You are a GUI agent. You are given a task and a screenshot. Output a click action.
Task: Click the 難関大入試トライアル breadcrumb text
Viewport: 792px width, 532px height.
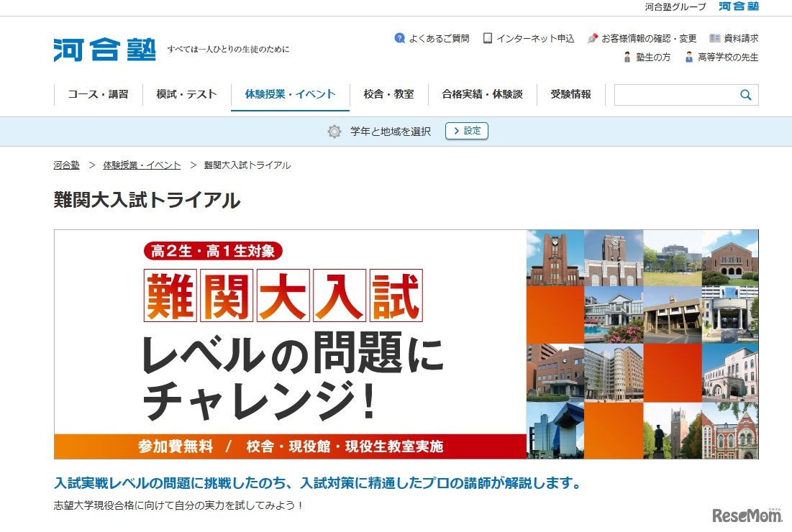pyautogui.click(x=247, y=165)
